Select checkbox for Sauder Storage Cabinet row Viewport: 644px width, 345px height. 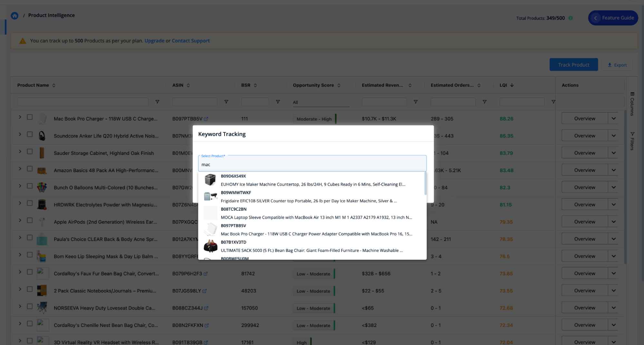(30, 152)
